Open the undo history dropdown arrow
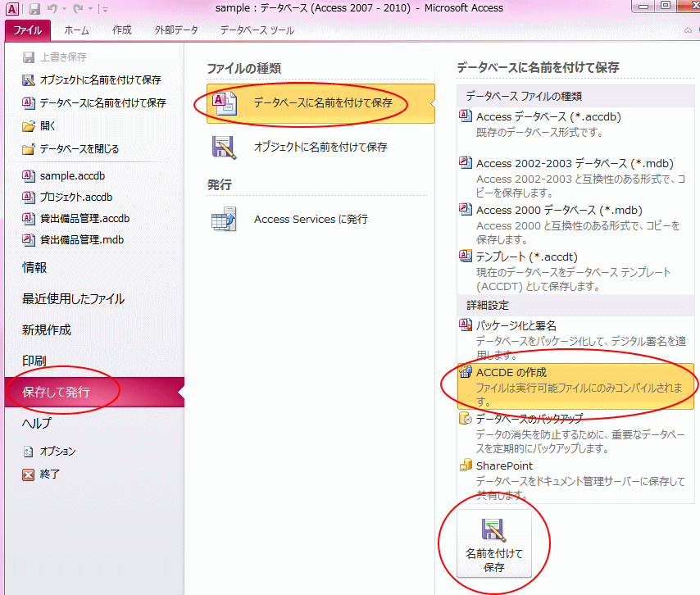This screenshot has height=595, width=700. point(64,9)
